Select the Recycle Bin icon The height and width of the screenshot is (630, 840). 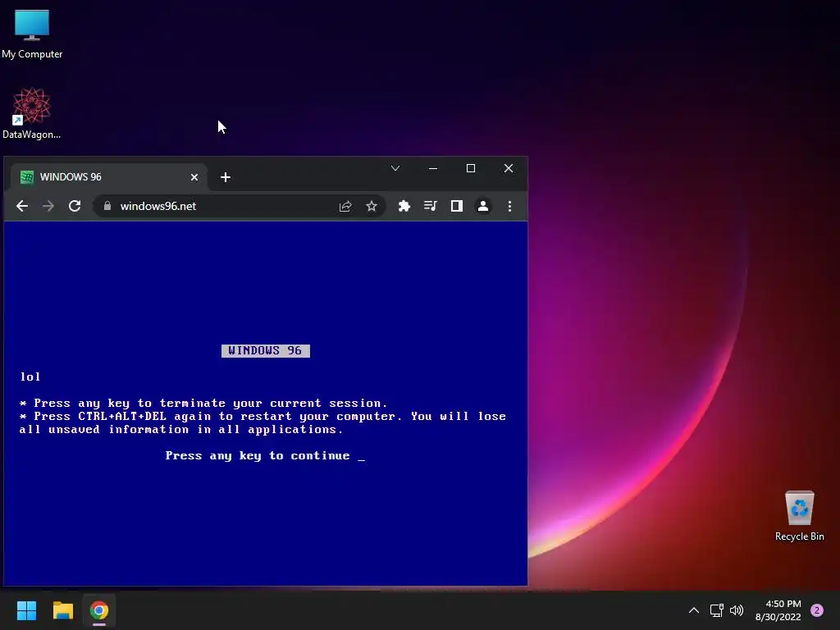(x=799, y=516)
